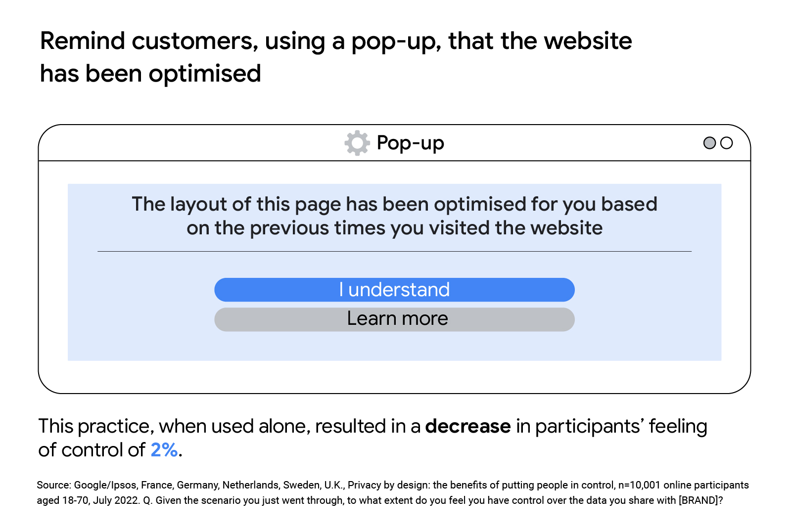Click the gear icon beside the Pop-up title
The height and width of the screenshot is (532, 792).
click(357, 143)
